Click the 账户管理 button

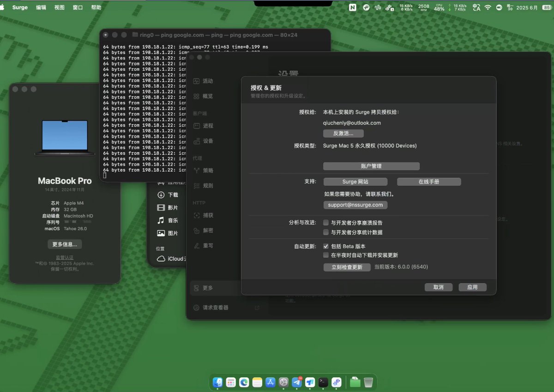(x=371, y=166)
